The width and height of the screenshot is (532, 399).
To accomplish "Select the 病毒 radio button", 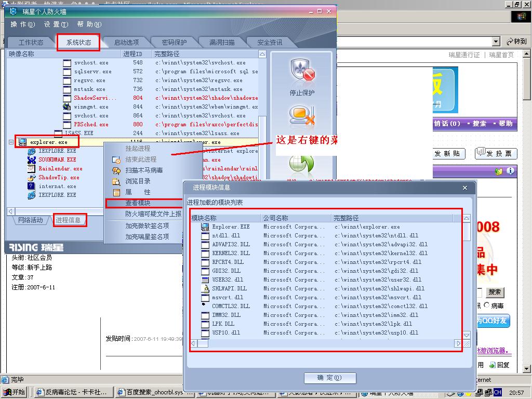I will pos(486,305).
